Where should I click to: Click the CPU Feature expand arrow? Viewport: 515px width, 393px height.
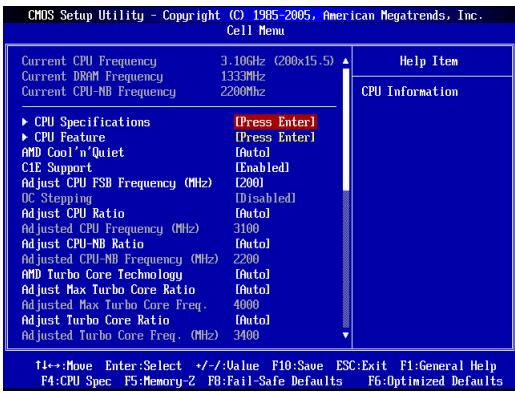pyautogui.click(x=25, y=137)
